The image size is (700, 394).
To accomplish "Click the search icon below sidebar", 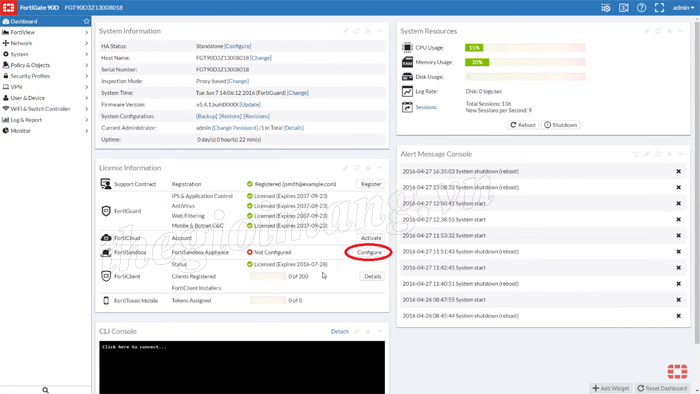I will [46, 390].
